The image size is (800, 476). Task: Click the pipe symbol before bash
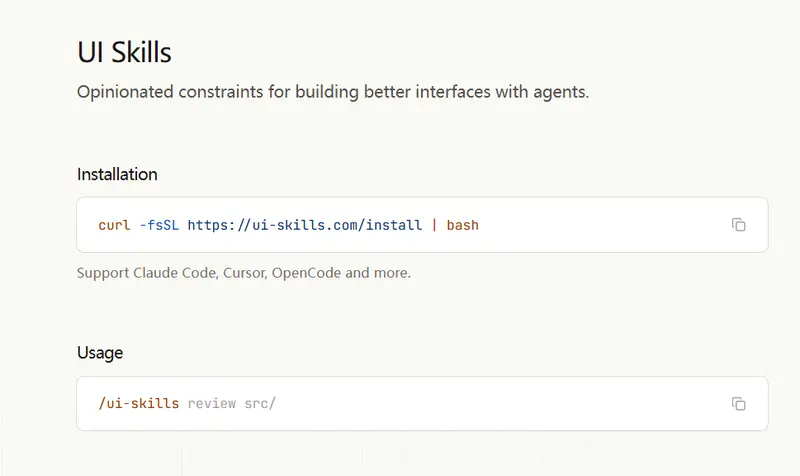pyautogui.click(x=434, y=225)
